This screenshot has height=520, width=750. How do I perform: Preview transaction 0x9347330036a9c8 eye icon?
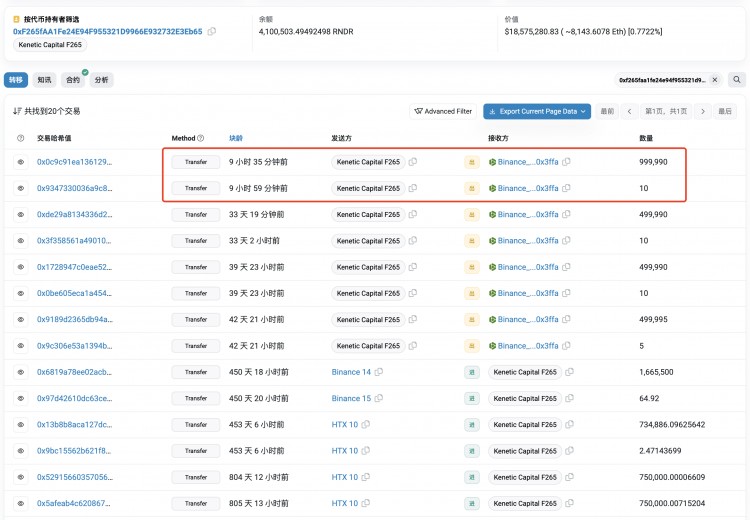(x=21, y=188)
